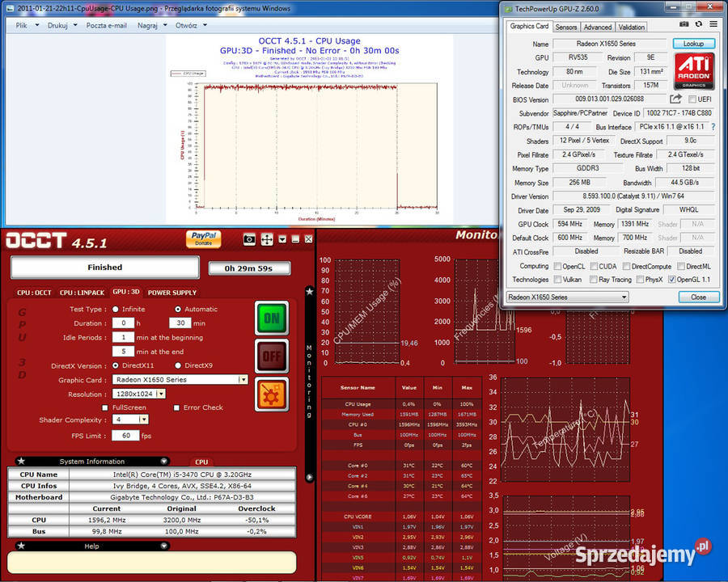This screenshot has height=582, width=728.
Task: Click the bus interface question mark icon
Action: [713, 127]
